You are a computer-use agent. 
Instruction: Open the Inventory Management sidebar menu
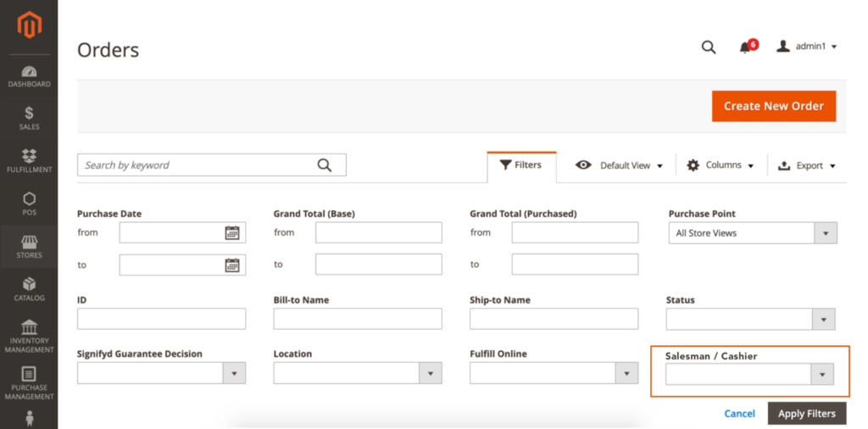pos(29,337)
